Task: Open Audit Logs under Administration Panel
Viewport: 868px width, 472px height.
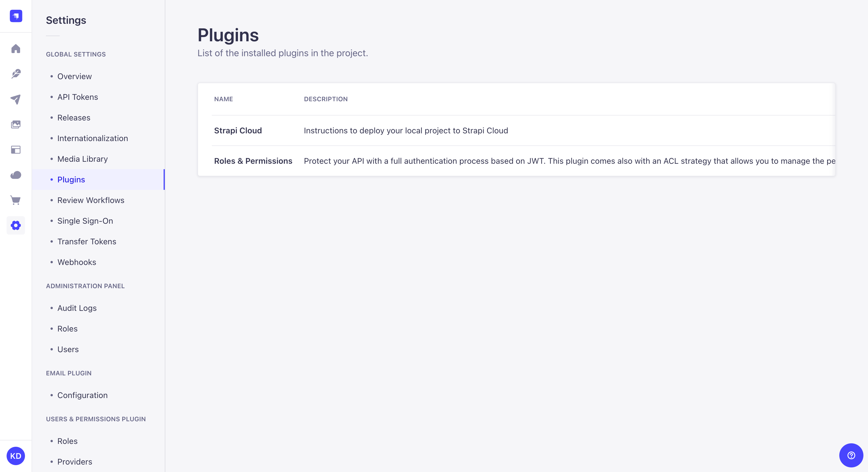Action: coord(76,308)
